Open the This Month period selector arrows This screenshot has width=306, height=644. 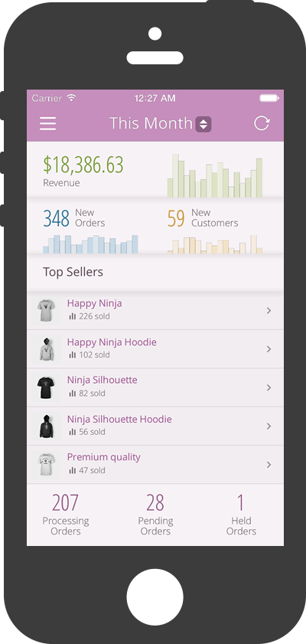point(203,124)
